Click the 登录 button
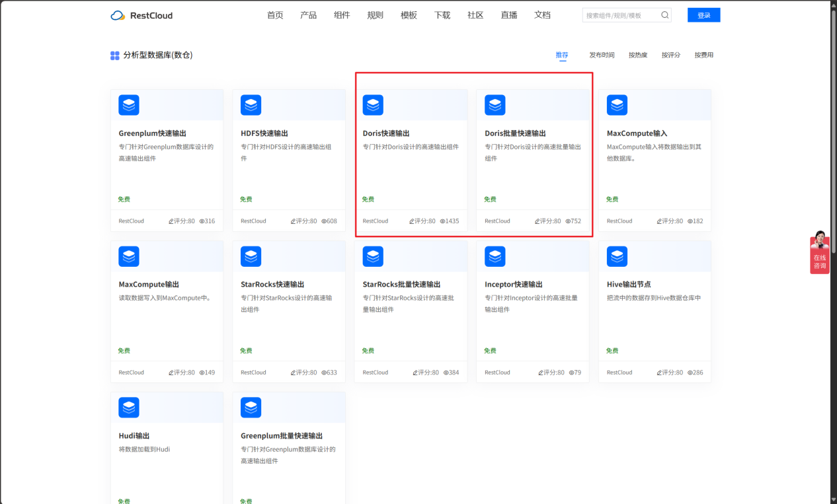This screenshot has height=504, width=837. (x=703, y=14)
